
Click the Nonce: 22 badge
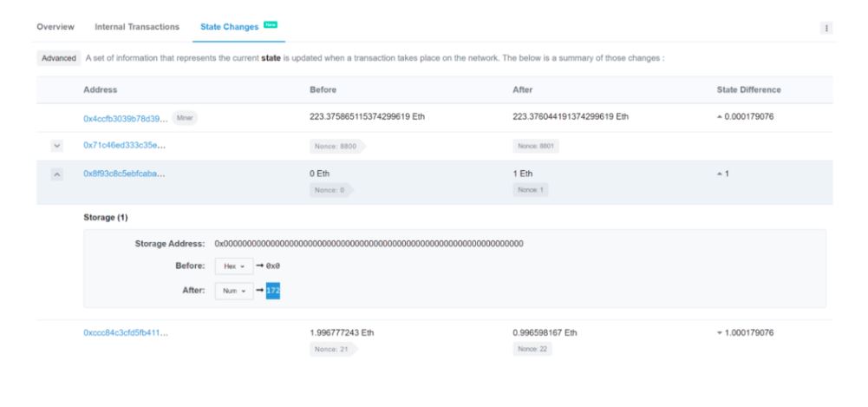[532, 350]
